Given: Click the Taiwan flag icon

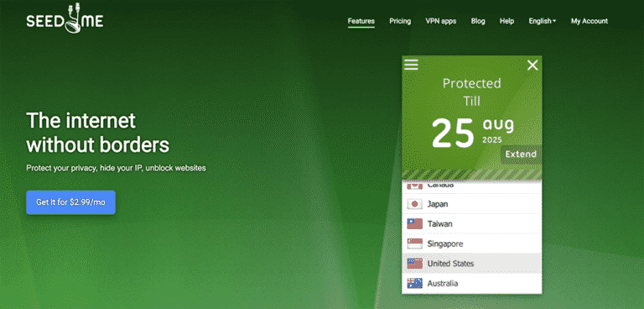Looking at the screenshot, I should coord(414,224).
